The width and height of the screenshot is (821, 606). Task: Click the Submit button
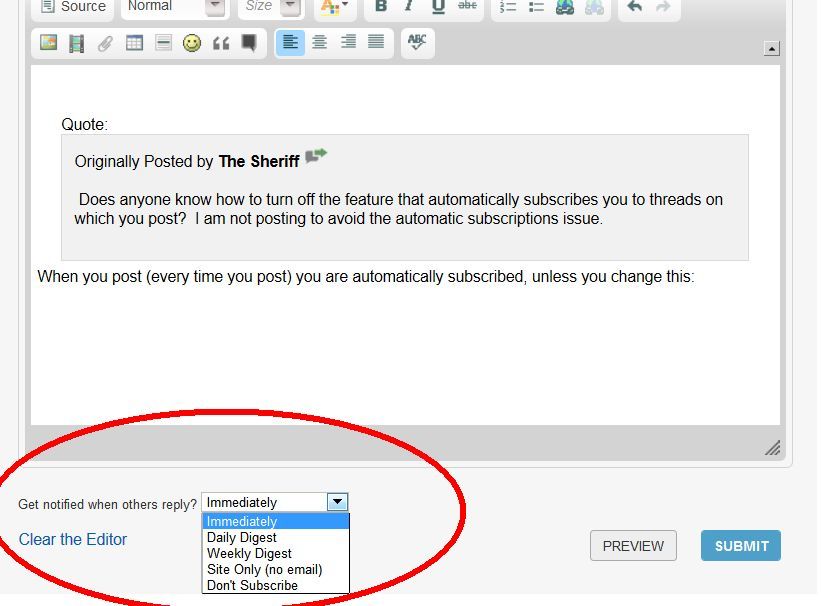click(741, 546)
